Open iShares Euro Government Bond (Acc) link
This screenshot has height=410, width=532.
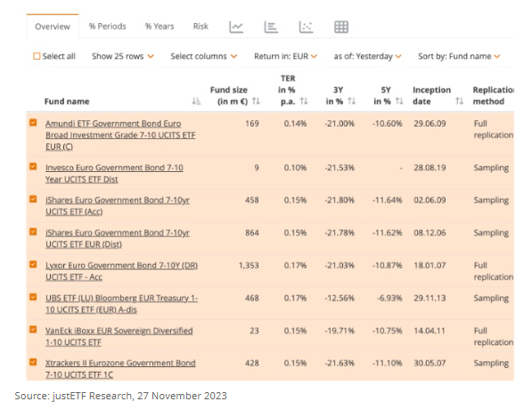pyautogui.click(x=118, y=206)
